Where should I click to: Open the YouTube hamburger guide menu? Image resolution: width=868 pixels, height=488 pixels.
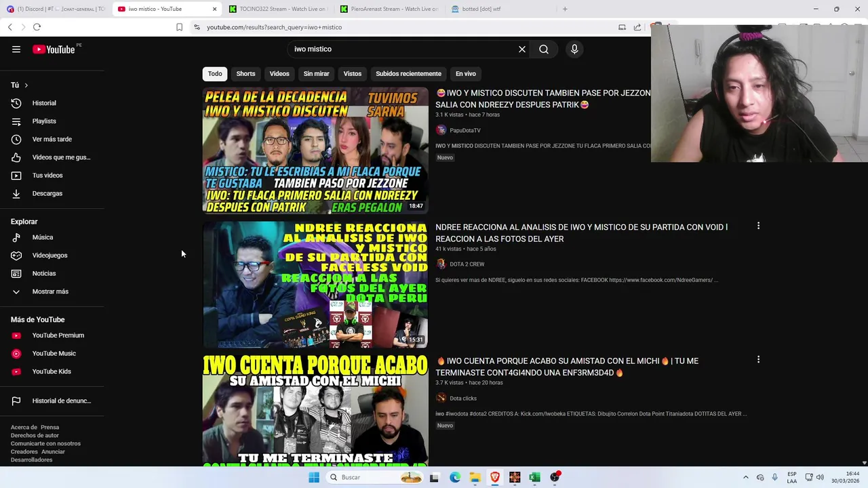[16, 49]
